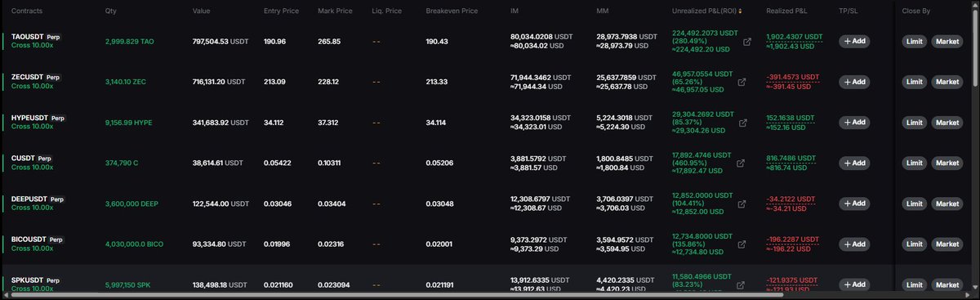Close CUSDT position by Limit
The height and width of the screenshot is (300, 980).
915,163
